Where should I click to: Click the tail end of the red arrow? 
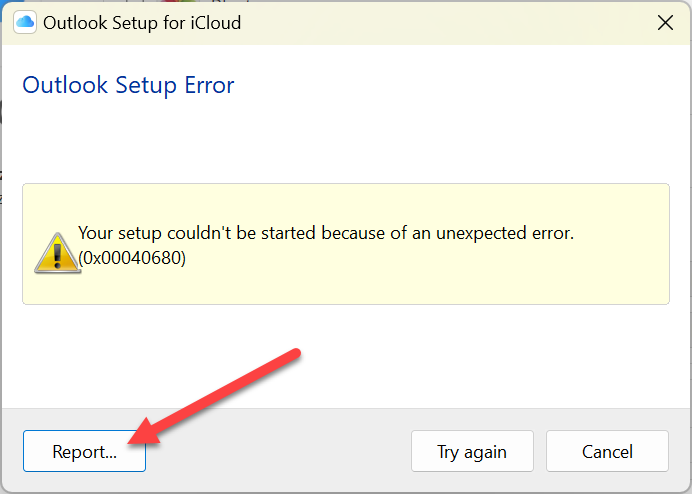point(297,352)
